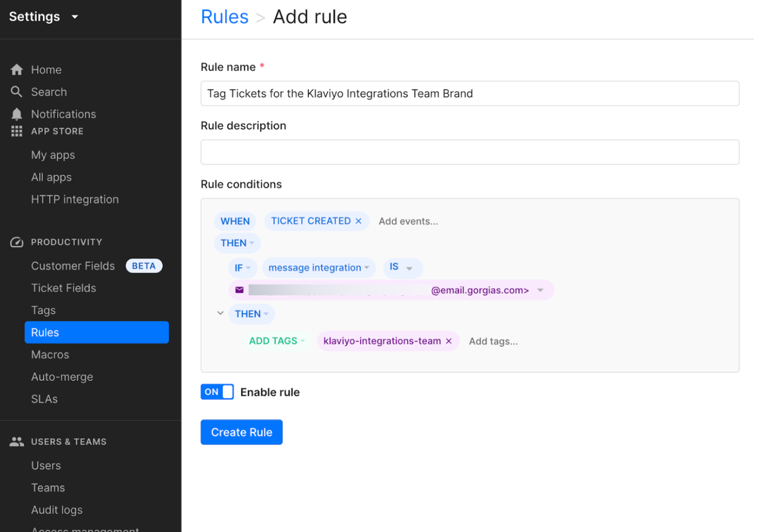The image size is (757, 532).
Task: Open the message integration dropdown
Action: click(318, 268)
